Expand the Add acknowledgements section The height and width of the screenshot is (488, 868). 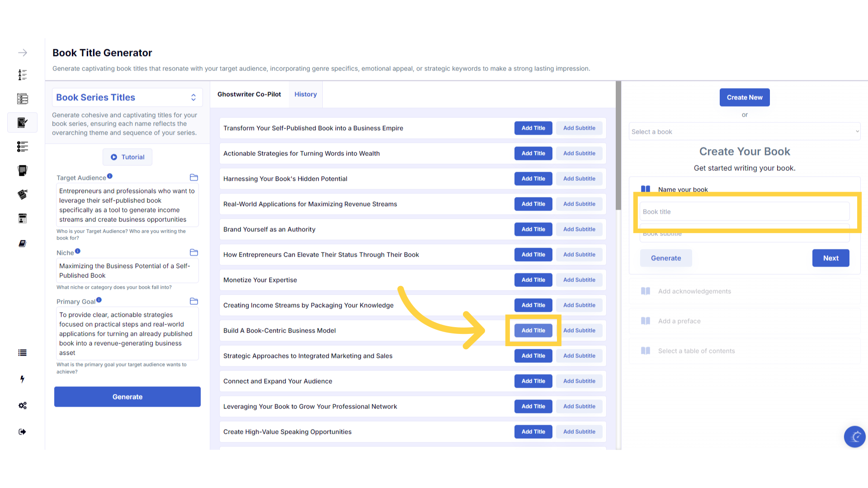pos(694,291)
